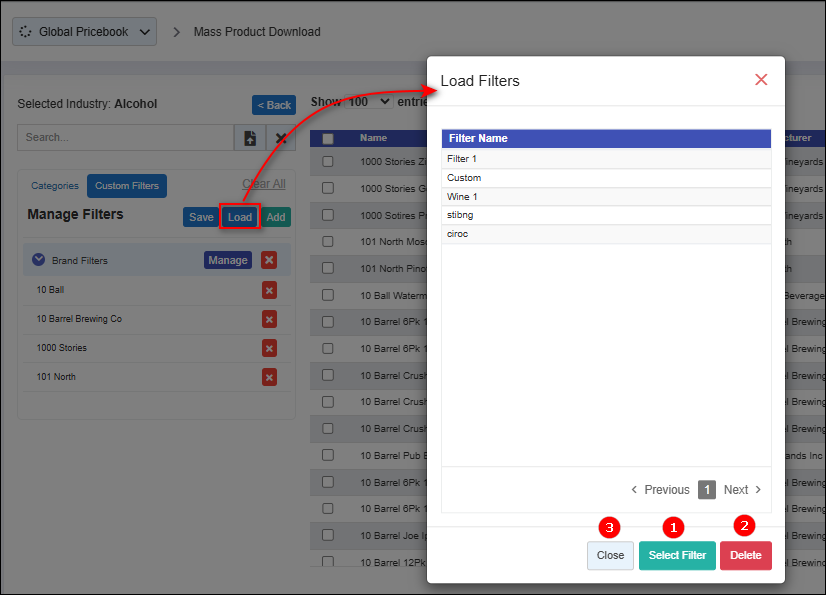Delete the 10 Barrel Brewing Co filter

click(x=269, y=319)
